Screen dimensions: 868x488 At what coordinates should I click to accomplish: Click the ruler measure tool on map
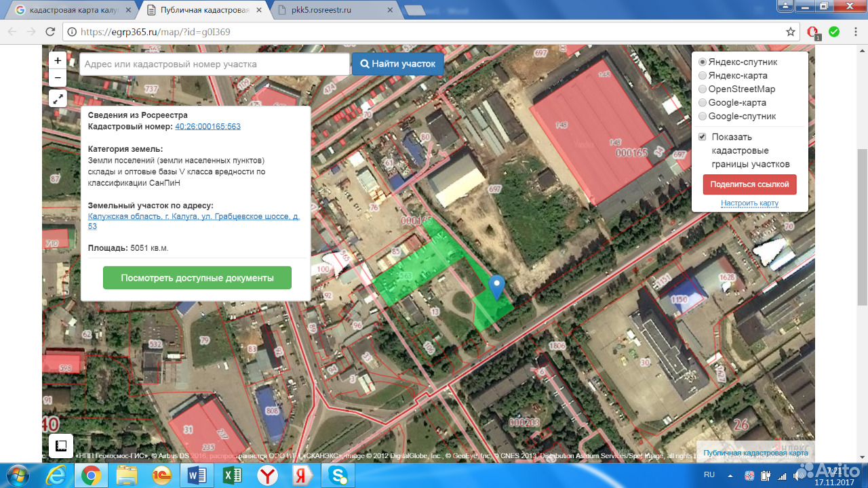click(60, 445)
